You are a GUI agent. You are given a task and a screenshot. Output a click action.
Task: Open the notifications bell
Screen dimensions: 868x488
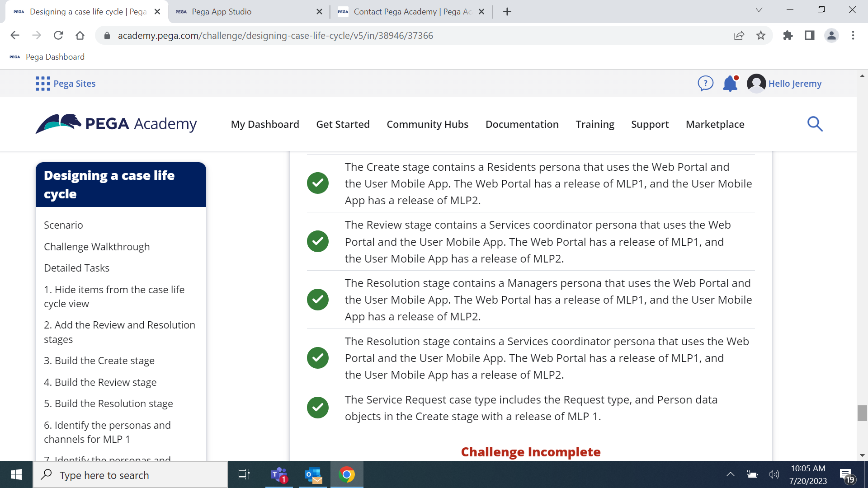point(730,83)
